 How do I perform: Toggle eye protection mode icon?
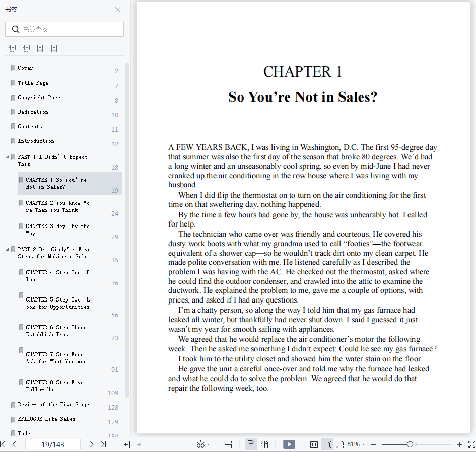[x=200, y=445]
